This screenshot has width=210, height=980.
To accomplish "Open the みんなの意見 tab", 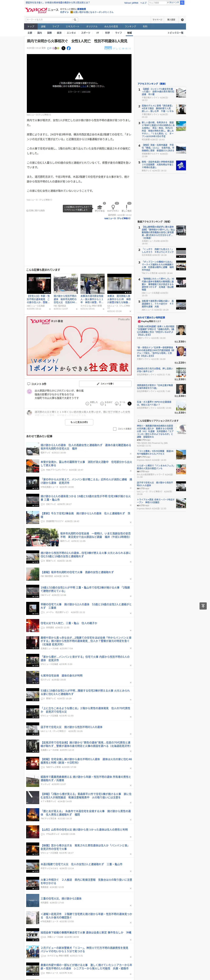I will pyautogui.click(x=111, y=27).
